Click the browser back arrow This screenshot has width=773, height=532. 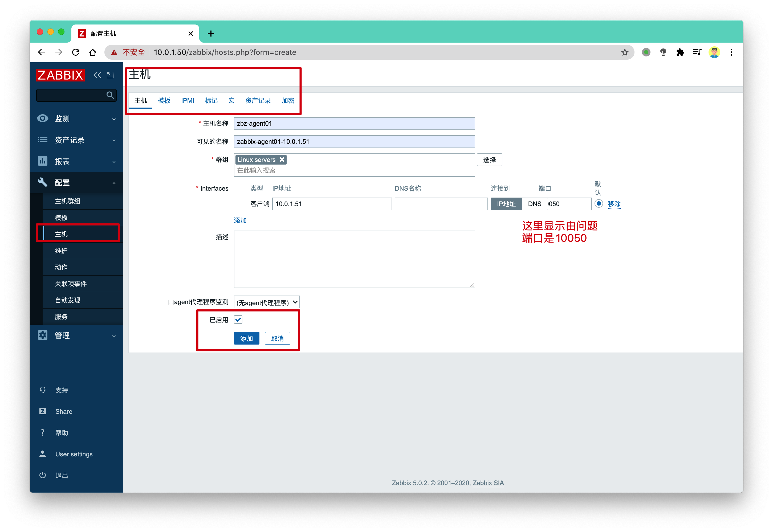41,52
